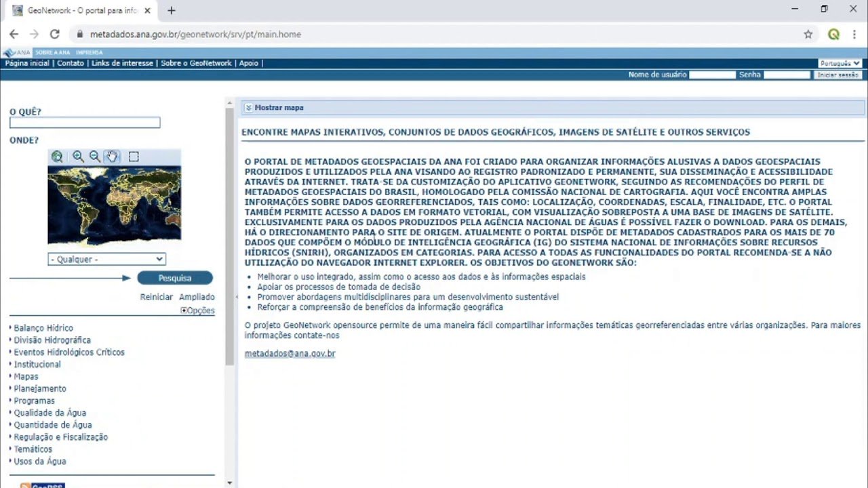Click the metadados@ana.gov.br email link
The height and width of the screenshot is (488, 868).
[290, 353]
